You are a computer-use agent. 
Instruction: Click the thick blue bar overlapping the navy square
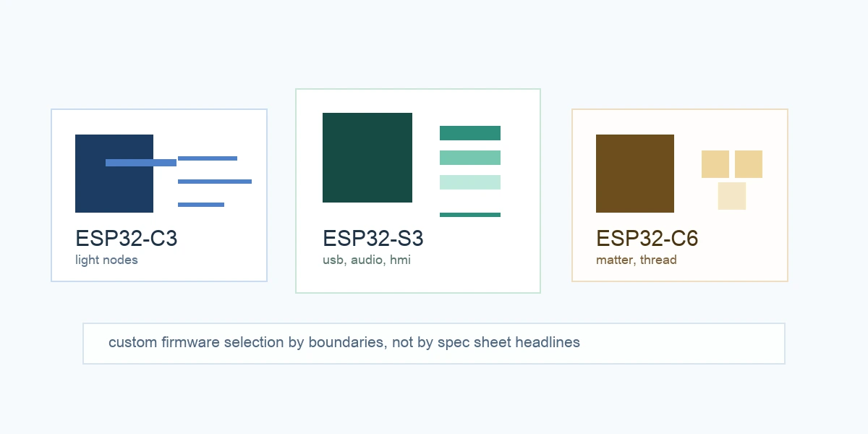141,163
